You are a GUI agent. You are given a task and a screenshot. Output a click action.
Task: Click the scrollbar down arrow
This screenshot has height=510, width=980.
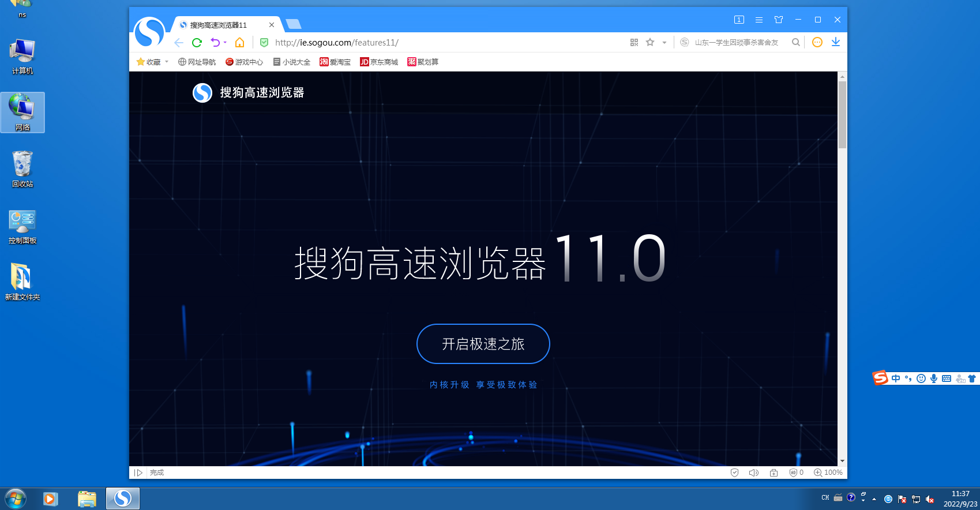[842, 461]
